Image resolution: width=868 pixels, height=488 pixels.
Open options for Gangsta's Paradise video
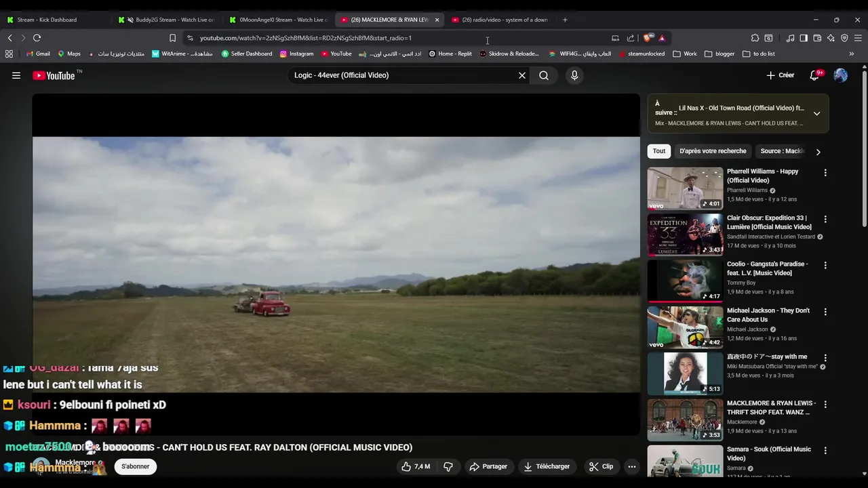click(825, 266)
